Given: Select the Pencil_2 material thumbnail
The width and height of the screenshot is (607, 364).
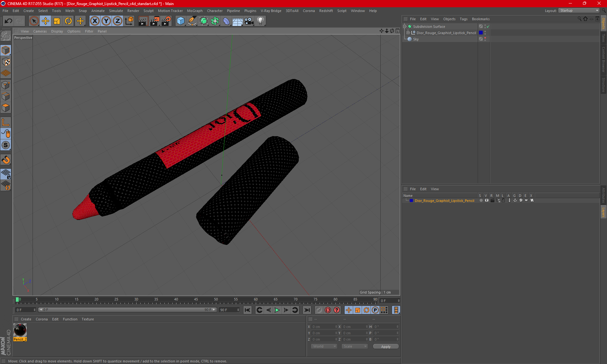Looking at the screenshot, I should (20, 330).
